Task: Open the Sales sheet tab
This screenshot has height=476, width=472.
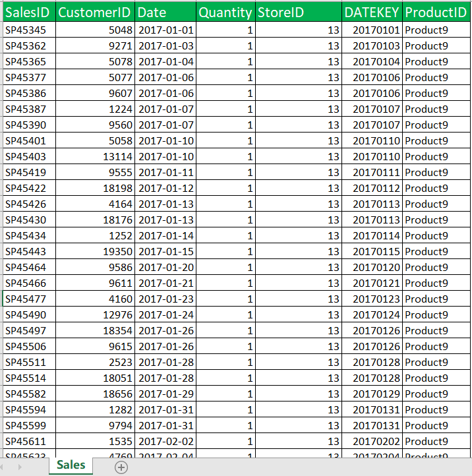Action: (71, 465)
